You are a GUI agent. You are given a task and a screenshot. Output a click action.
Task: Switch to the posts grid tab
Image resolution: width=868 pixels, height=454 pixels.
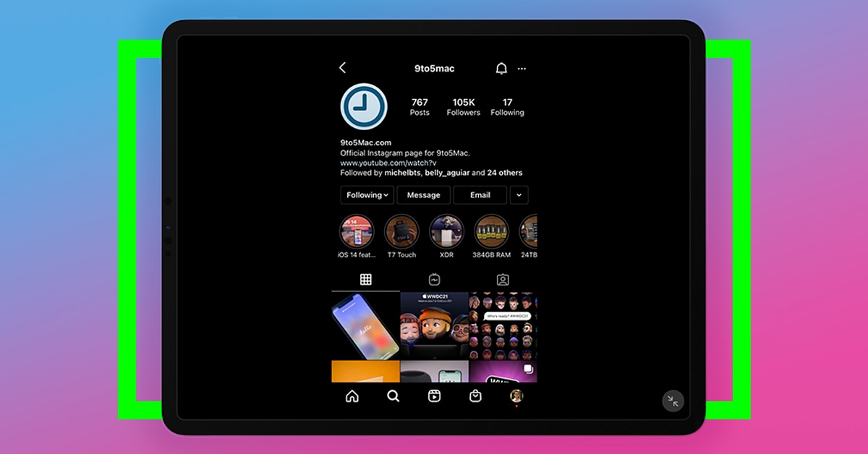(x=366, y=280)
